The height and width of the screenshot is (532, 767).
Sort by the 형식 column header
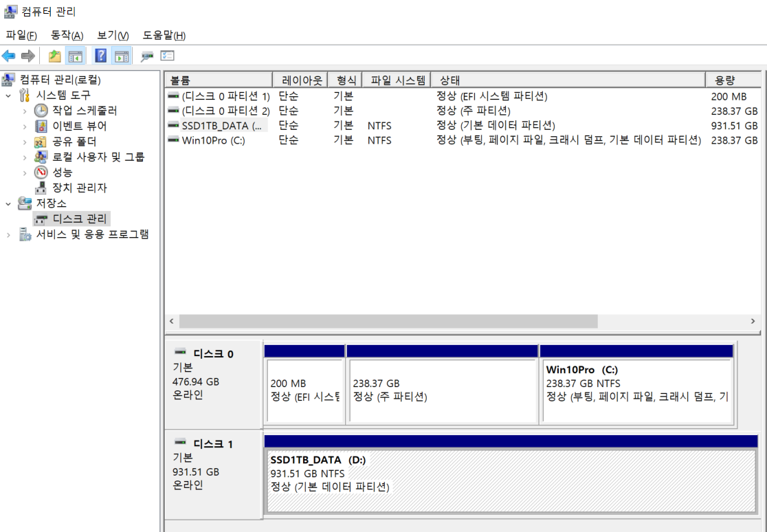345,80
